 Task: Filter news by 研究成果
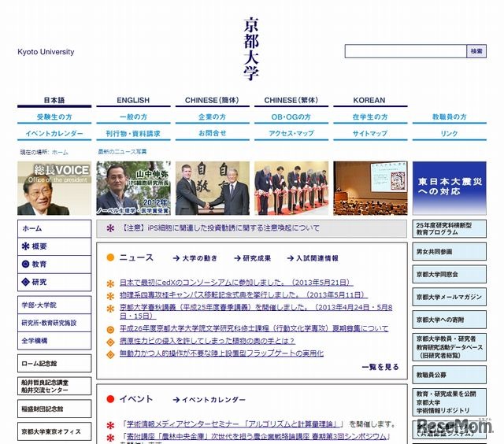coord(253,258)
